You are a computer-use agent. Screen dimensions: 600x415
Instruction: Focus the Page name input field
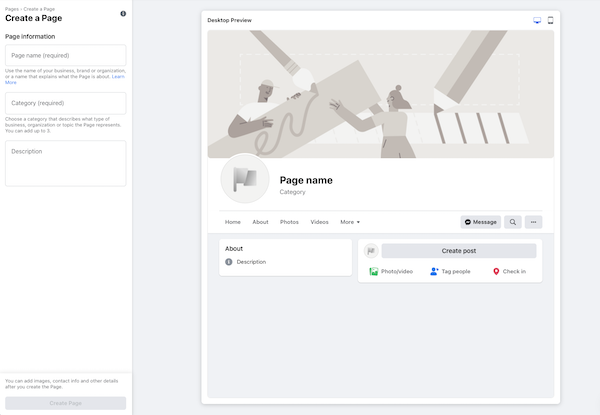[66, 55]
